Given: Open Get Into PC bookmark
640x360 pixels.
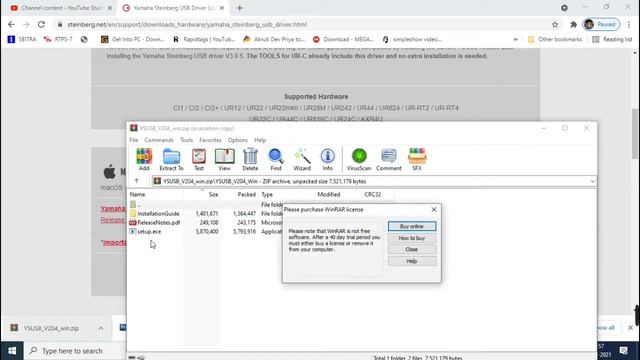Looking at the screenshot, I should (x=132, y=39).
